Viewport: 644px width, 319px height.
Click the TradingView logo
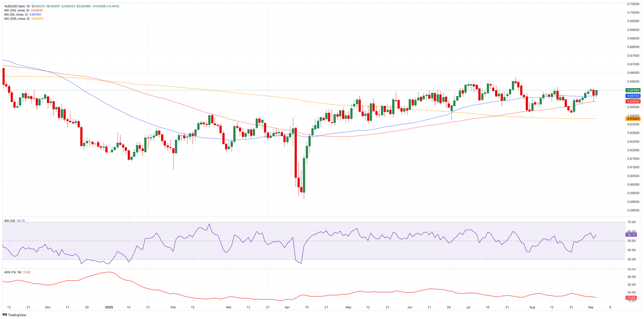(x=14, y=315)
